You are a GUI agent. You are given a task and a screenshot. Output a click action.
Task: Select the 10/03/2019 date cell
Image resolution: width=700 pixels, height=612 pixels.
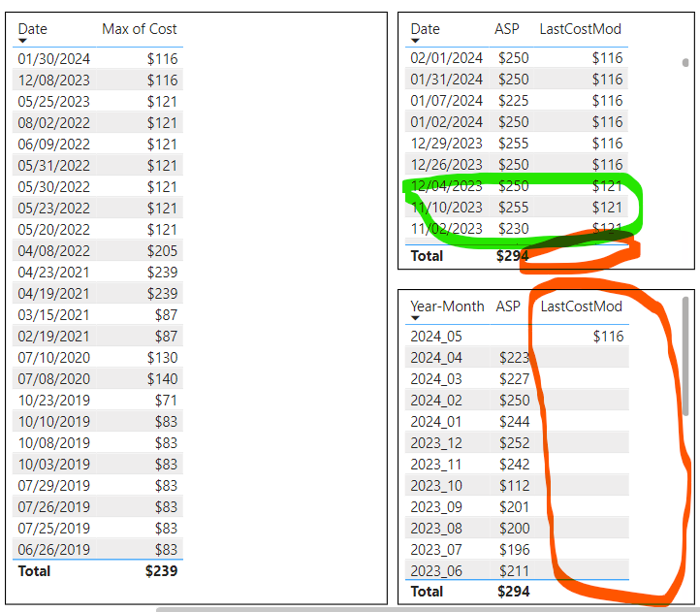pos(53,465)
